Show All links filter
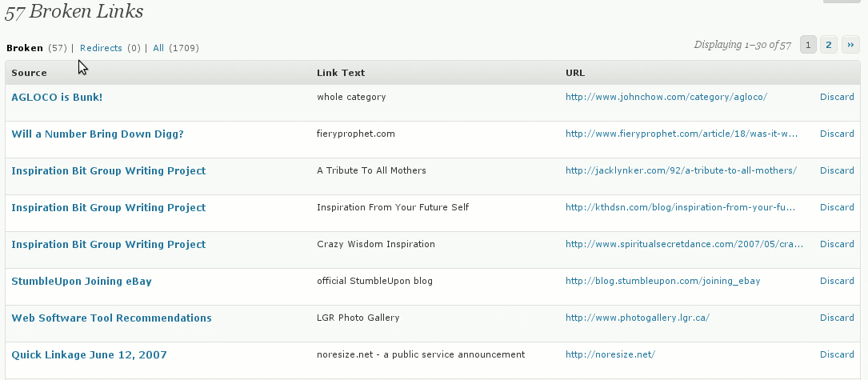This screenshot has width=868, height=380. (x=158, y=48)
